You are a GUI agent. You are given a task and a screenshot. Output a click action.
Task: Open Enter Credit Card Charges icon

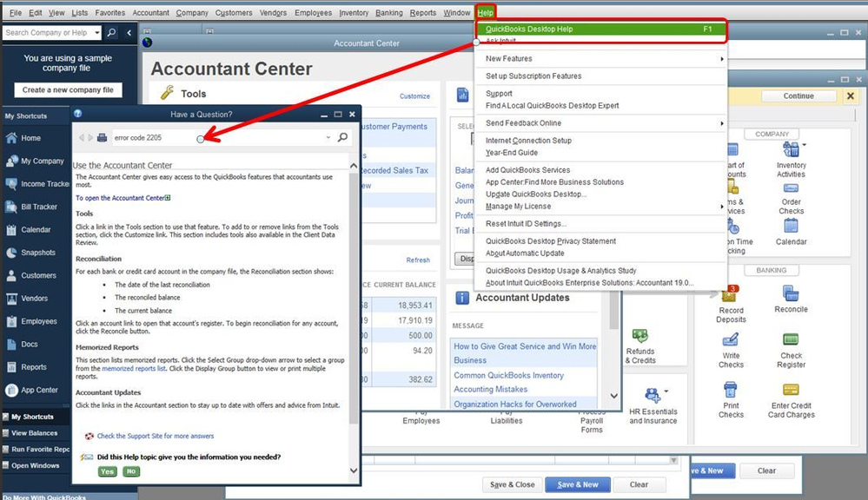(791, 400)
